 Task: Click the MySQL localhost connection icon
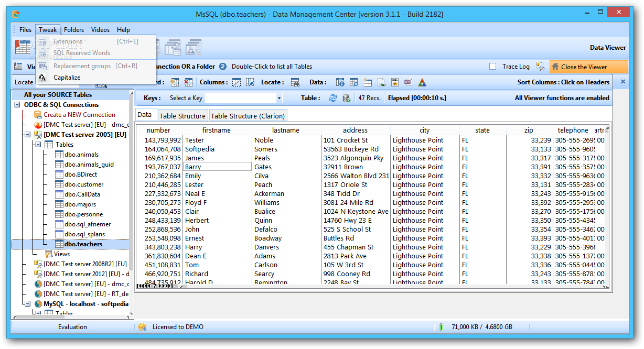point(38,304)
